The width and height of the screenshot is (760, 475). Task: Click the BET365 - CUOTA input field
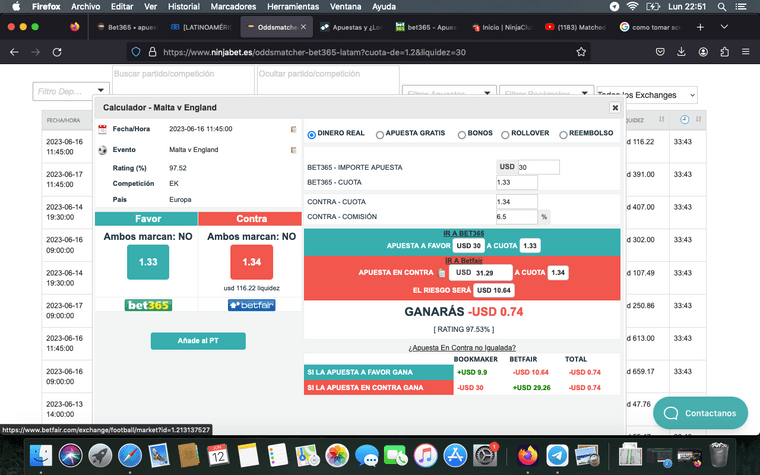pos(517,182)
